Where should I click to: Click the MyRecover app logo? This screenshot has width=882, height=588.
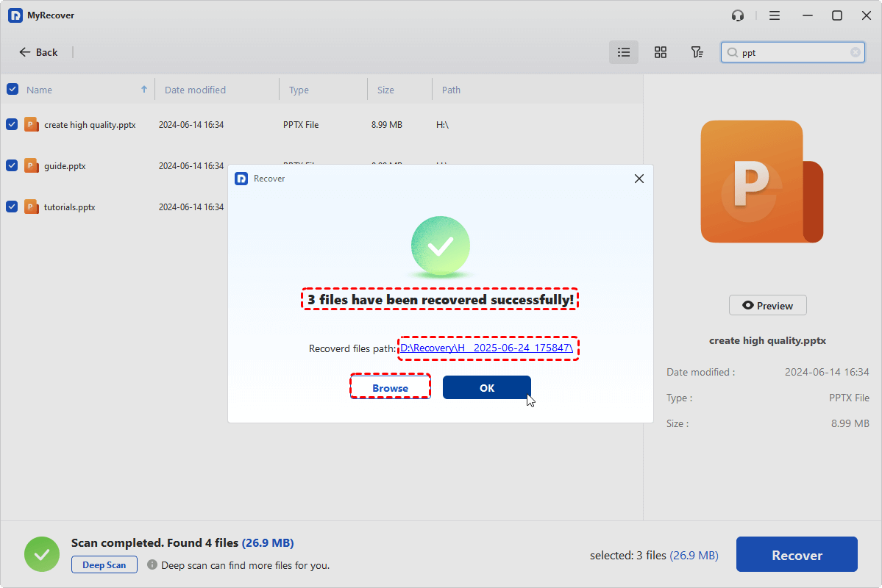point(15,15)
